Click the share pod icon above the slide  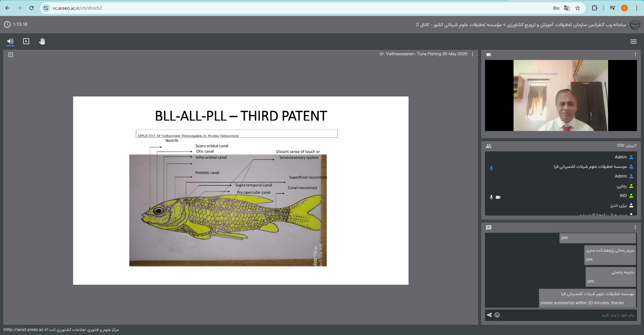tap(11, 55)
